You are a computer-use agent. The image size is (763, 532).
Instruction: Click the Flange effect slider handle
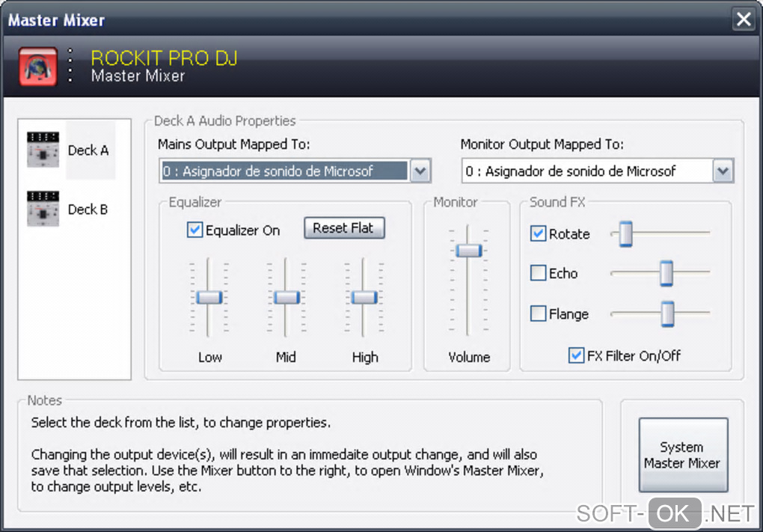pos(667,314)
